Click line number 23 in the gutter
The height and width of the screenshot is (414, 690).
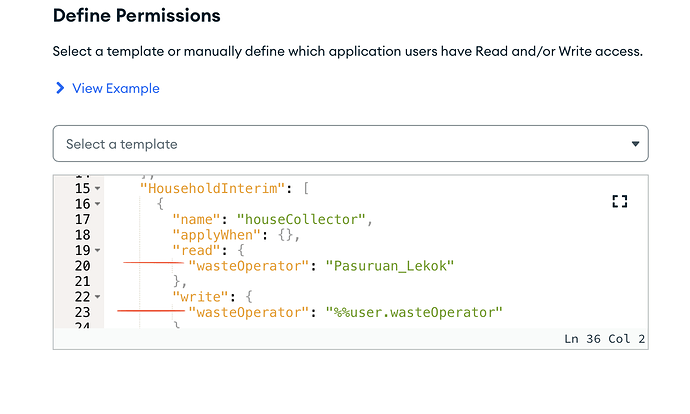coord(82,313)
